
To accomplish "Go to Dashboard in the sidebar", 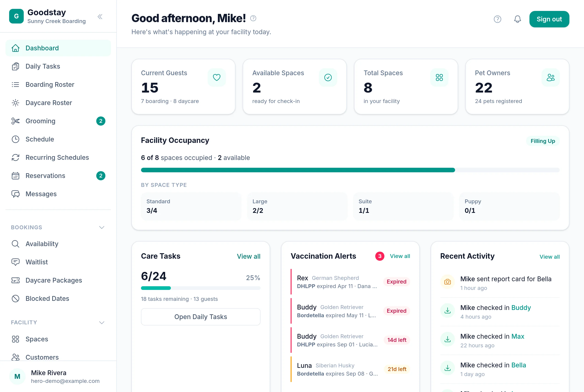I will click(x=58, y=48).
